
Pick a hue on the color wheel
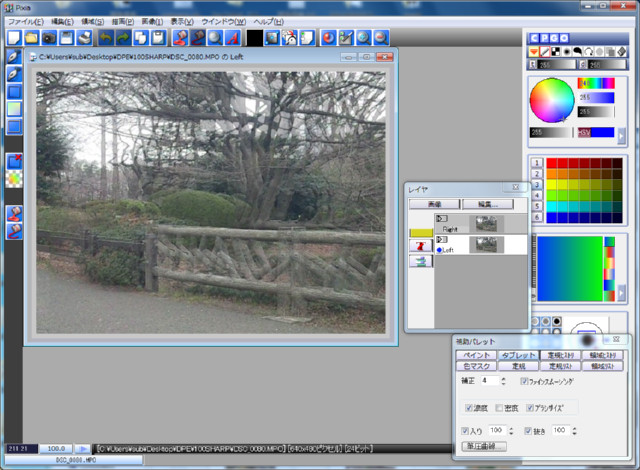[x=551, y=100]
